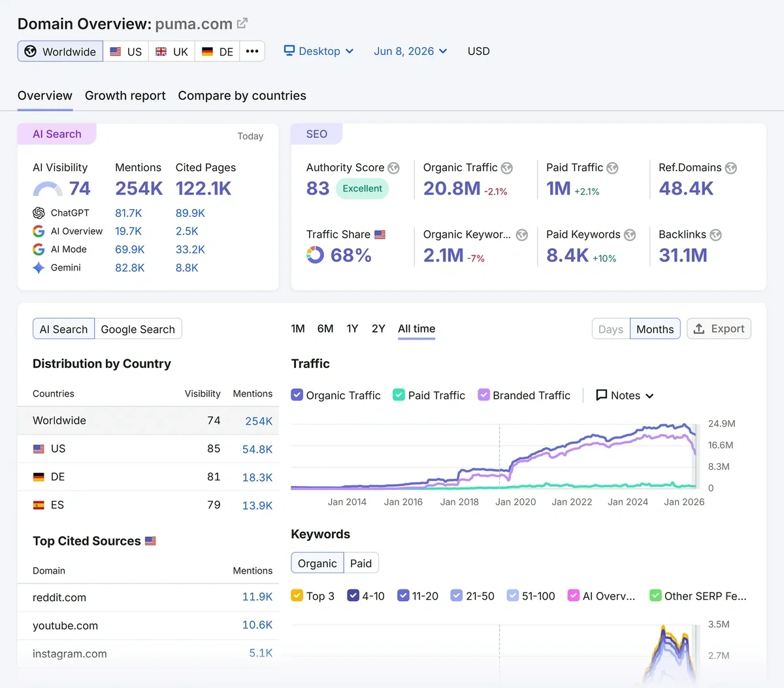Open ChatGPT 81.7K mentions value

click(129, 213)
